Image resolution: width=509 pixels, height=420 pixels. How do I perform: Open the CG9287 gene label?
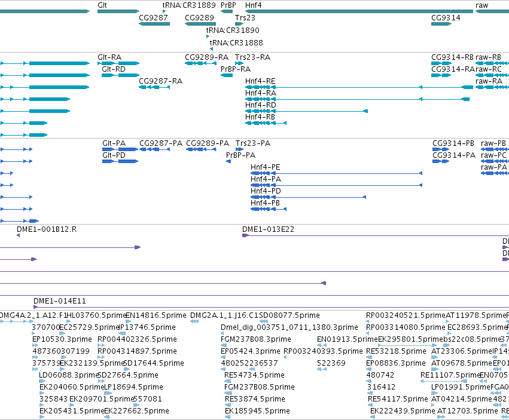153,18
